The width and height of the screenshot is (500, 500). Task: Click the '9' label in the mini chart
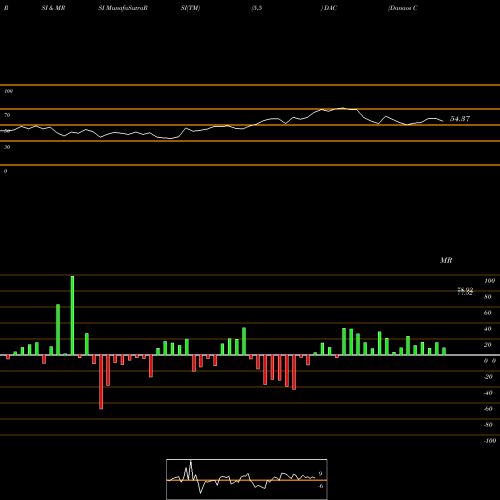[320, 474]
